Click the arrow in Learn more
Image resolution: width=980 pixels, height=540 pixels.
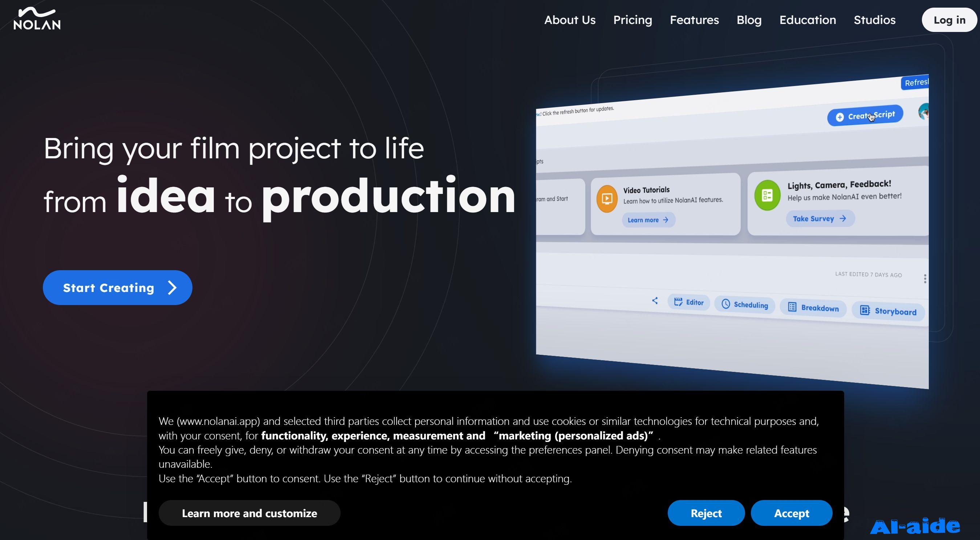pos(666,220)
